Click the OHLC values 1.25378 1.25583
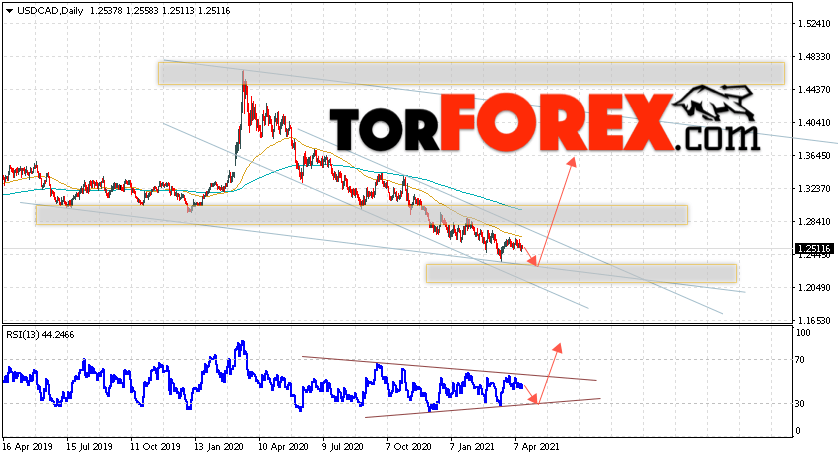 (x=123, y=11)
